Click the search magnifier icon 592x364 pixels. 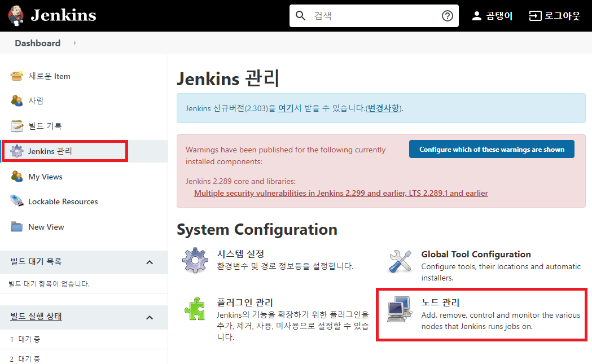301,15
